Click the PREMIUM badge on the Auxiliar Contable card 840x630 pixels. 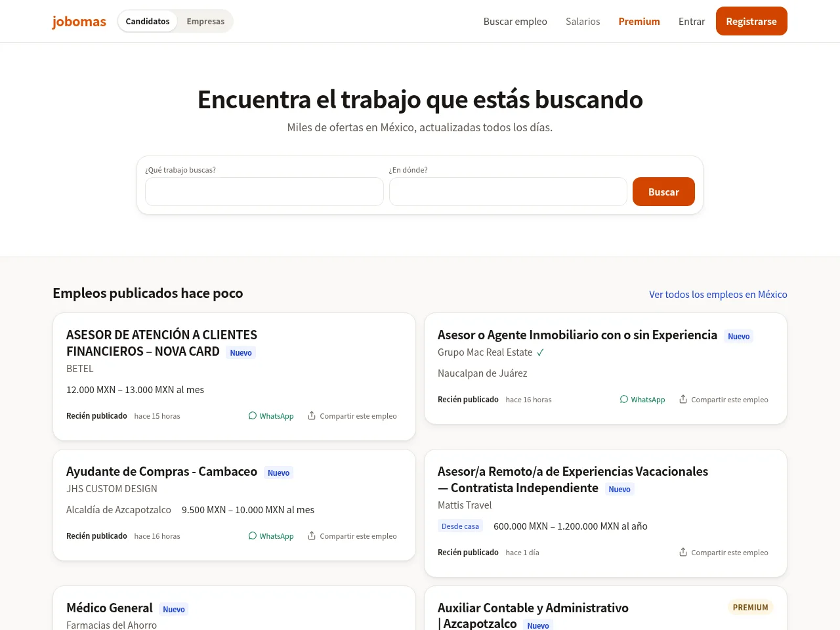click(x=750, y=607)
